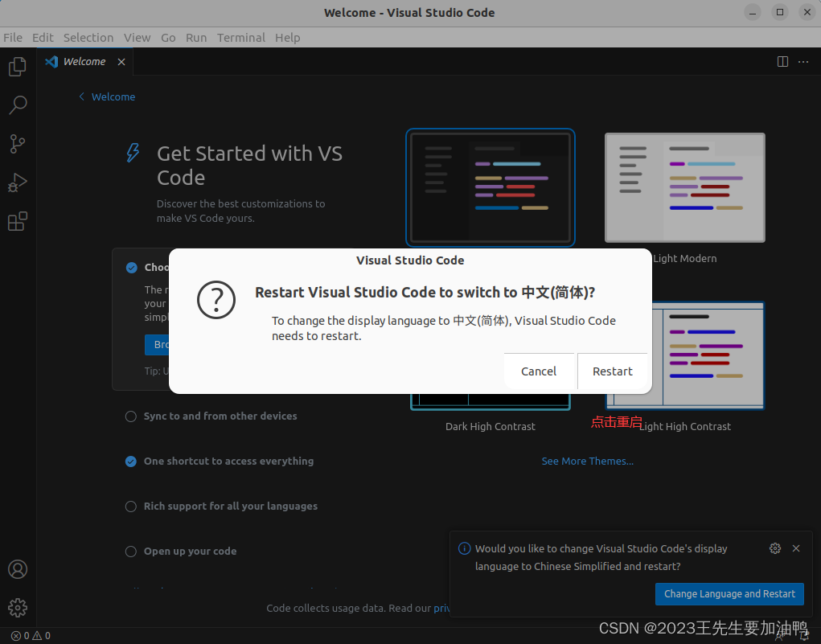This screenshot has height=644, width=821.
Task: Collapse the Welcome walkthrough with back arrow
Action: (80, 96)
